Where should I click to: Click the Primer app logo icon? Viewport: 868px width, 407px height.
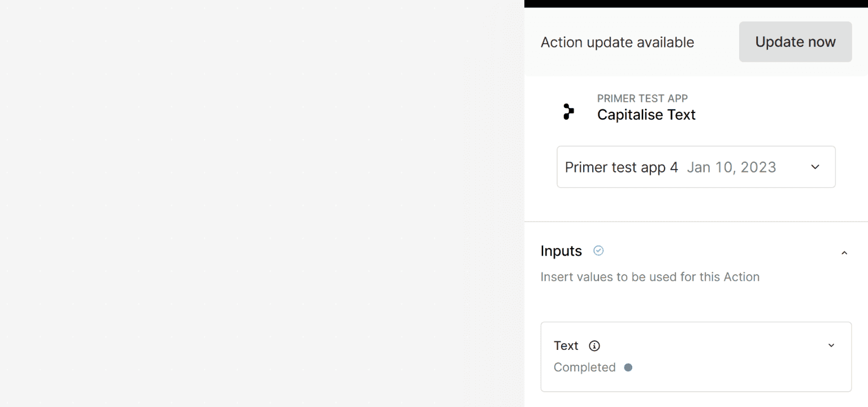point(568,111)
